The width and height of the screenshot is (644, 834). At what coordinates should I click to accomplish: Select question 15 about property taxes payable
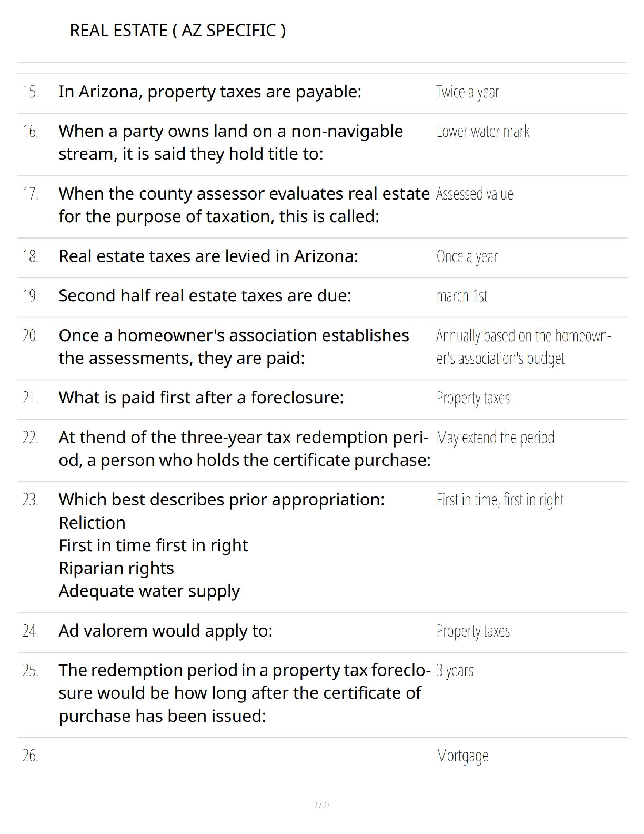(210, 92)
